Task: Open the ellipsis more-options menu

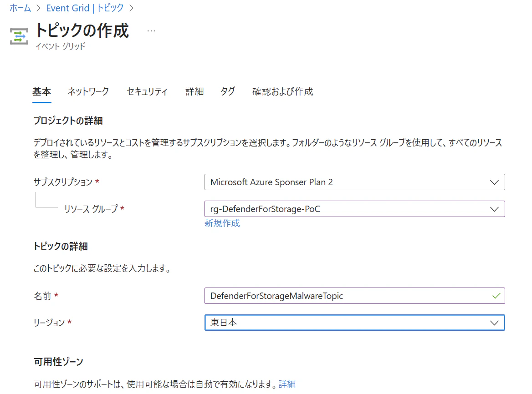Action: tap(151, 31)
